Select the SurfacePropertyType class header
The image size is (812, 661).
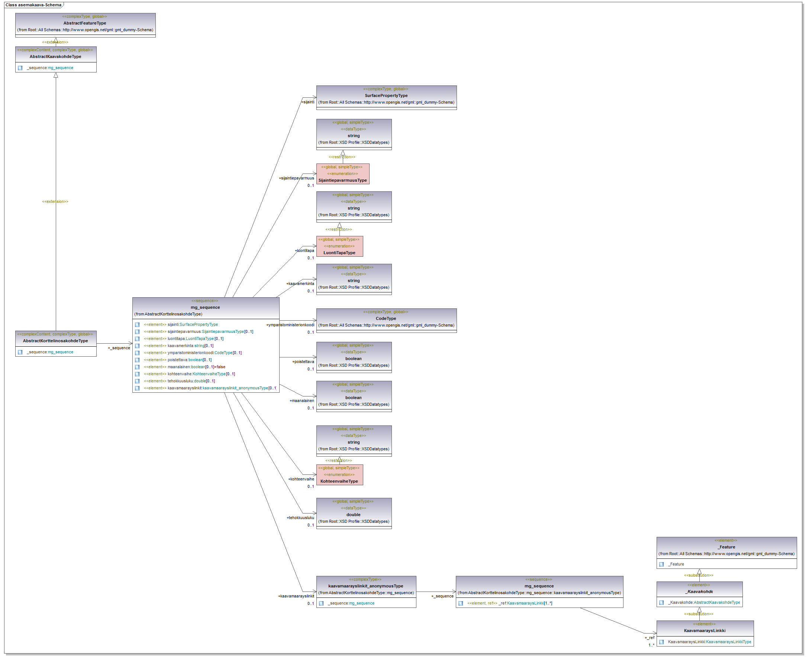point(386,96)
